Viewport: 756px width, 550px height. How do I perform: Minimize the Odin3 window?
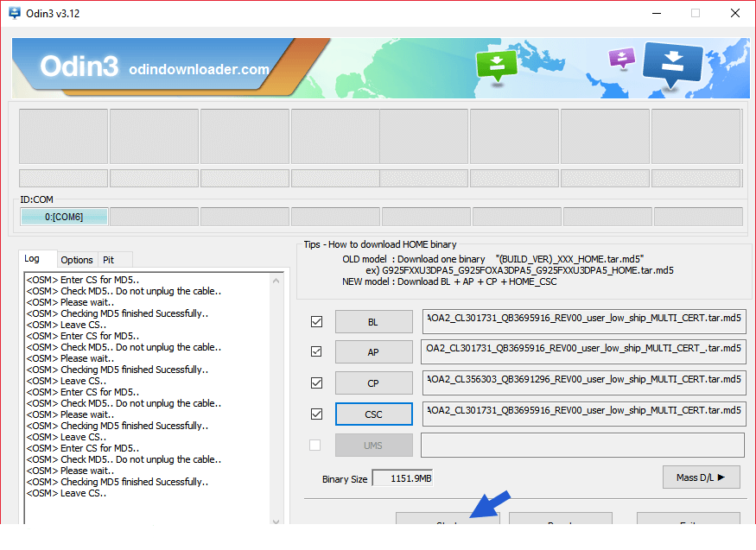click(656, 13)
